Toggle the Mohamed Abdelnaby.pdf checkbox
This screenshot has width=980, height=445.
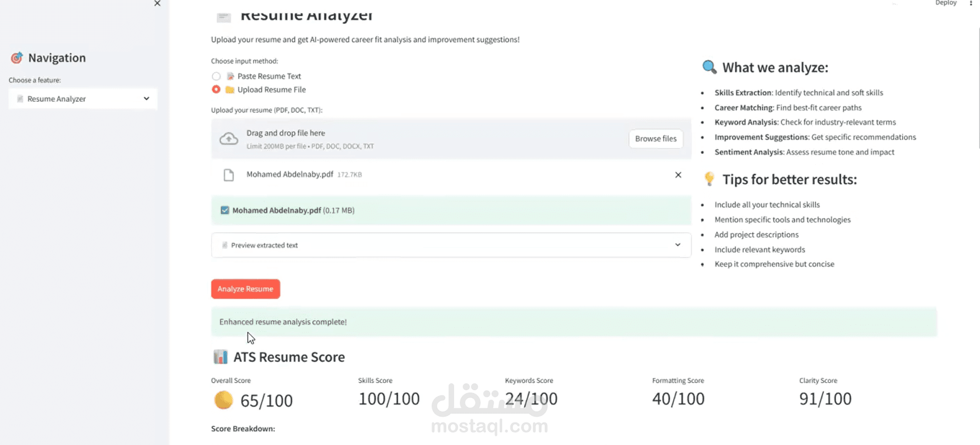pos(225,210)
